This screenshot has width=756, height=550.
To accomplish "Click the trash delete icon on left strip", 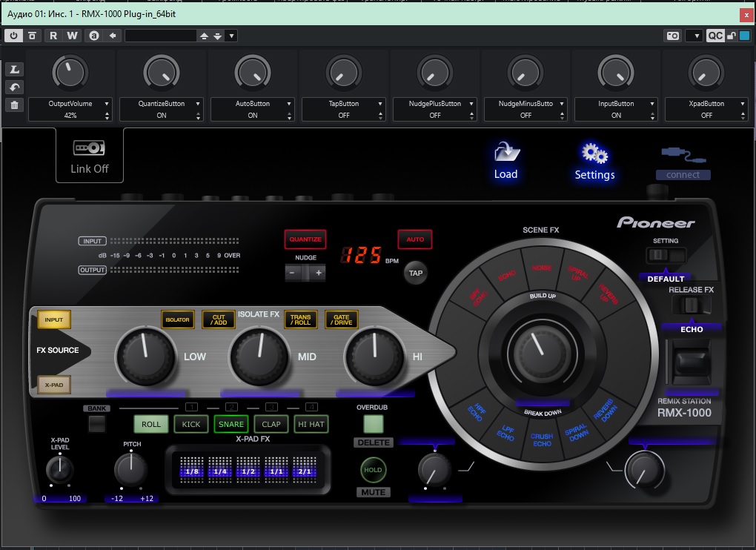I will point(15,105).
